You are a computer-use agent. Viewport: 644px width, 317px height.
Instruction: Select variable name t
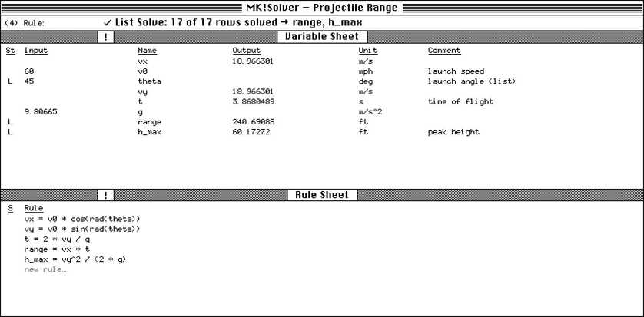pyautogui.click(x=141, y=102)
